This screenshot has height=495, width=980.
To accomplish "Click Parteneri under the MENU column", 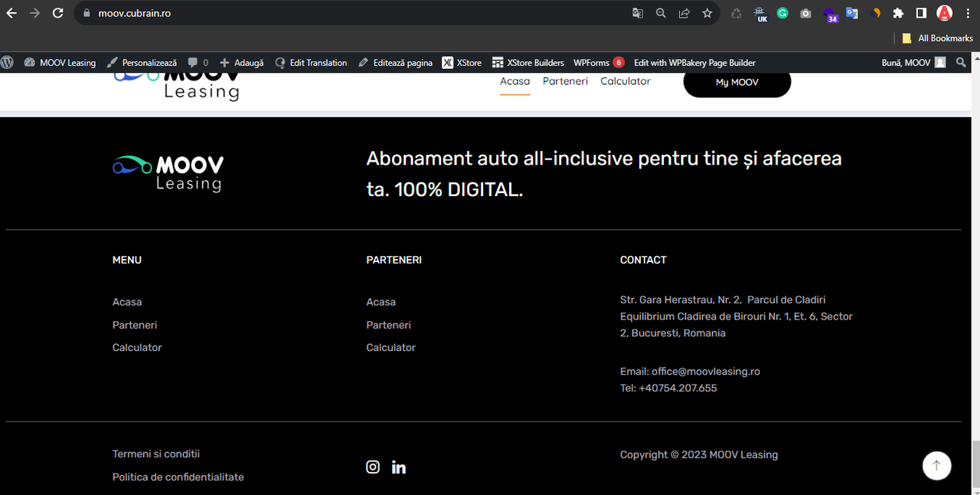I will click(135, 325).
